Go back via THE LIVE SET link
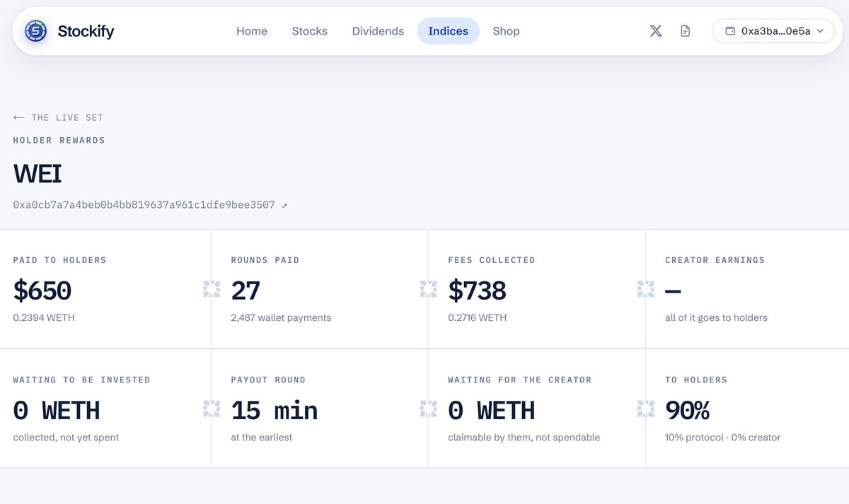Screen dimensions: 849x504 pos(67,117)
